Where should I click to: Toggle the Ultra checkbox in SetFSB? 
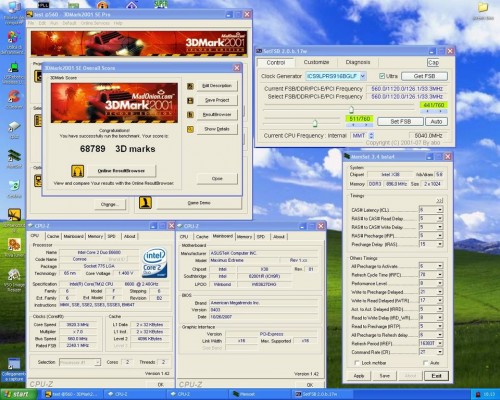(x=382, y=76)
